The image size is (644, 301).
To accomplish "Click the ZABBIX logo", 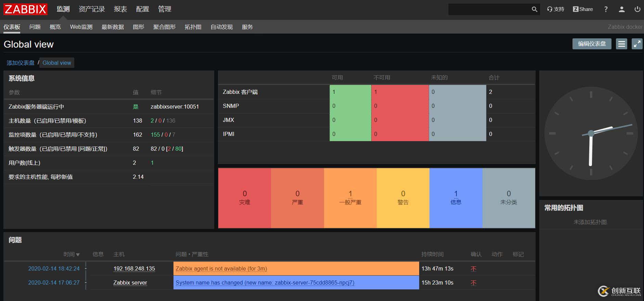I will (25, 9).
